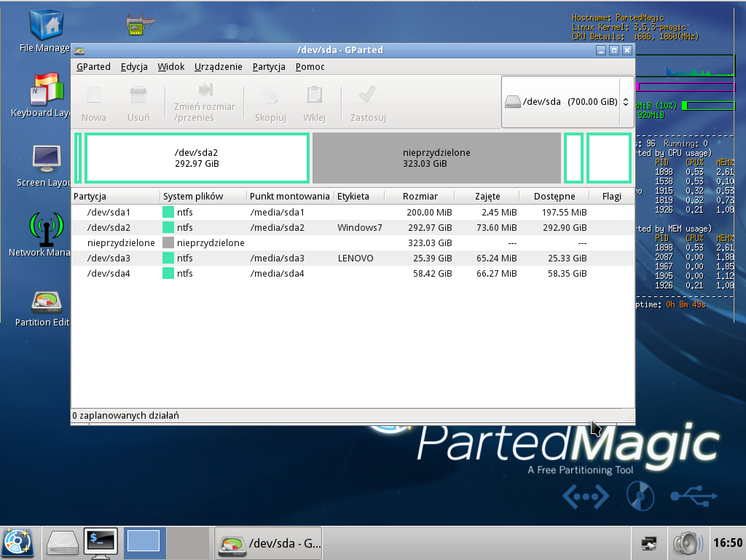Click the Windows7 label cell
746x560 pixels.
[360, 228]
